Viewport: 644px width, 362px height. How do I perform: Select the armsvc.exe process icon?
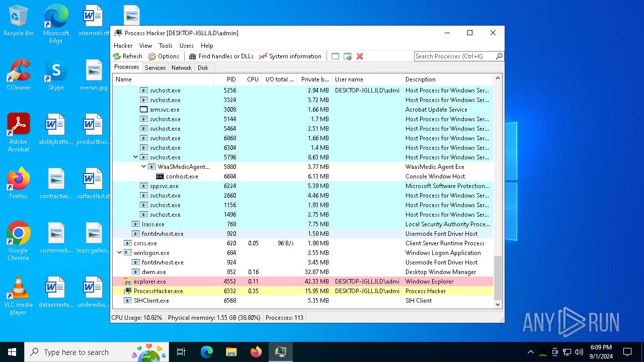[143, 110]
